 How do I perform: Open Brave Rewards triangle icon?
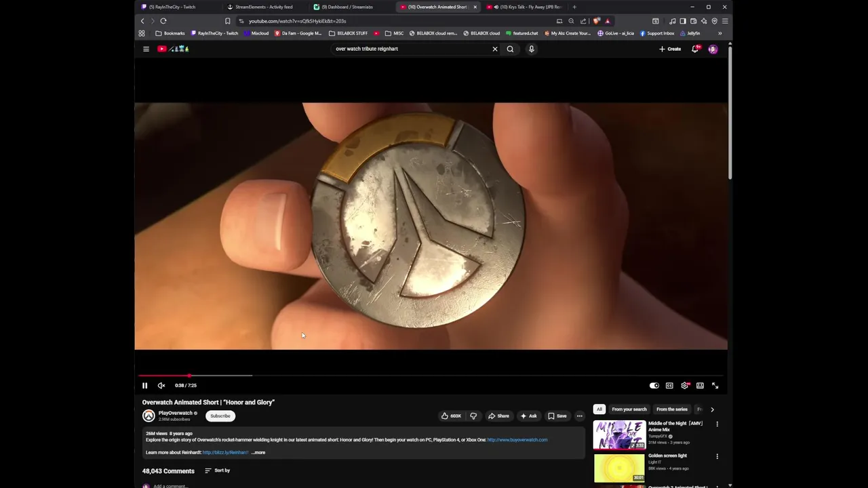tap(608, 21)
